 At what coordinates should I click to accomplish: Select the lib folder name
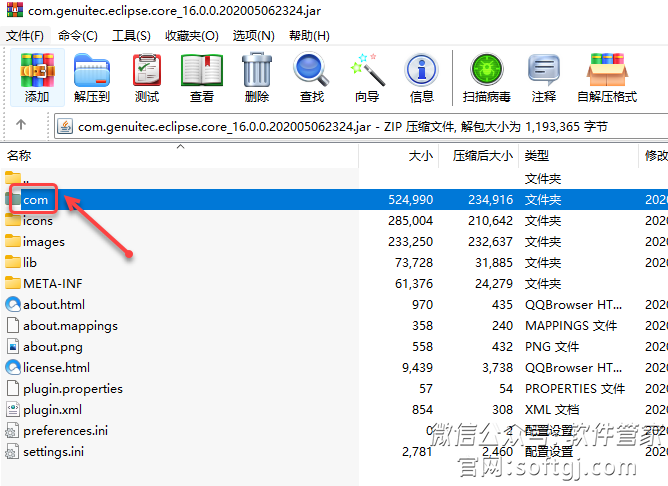pos(30,262)
